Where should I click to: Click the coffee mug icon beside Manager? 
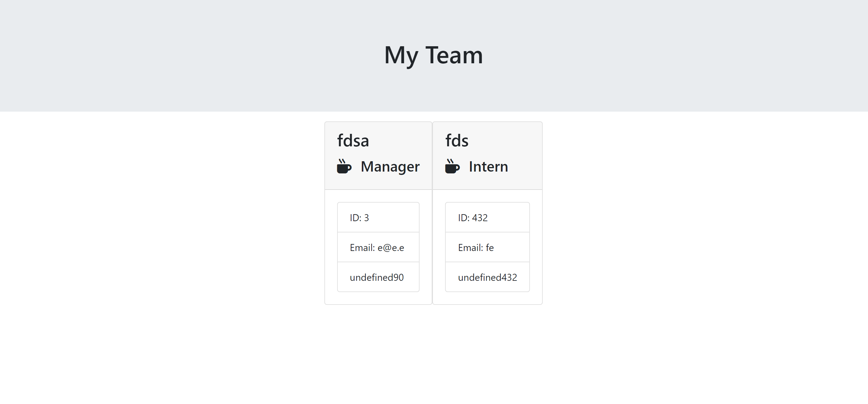[344, 167]
